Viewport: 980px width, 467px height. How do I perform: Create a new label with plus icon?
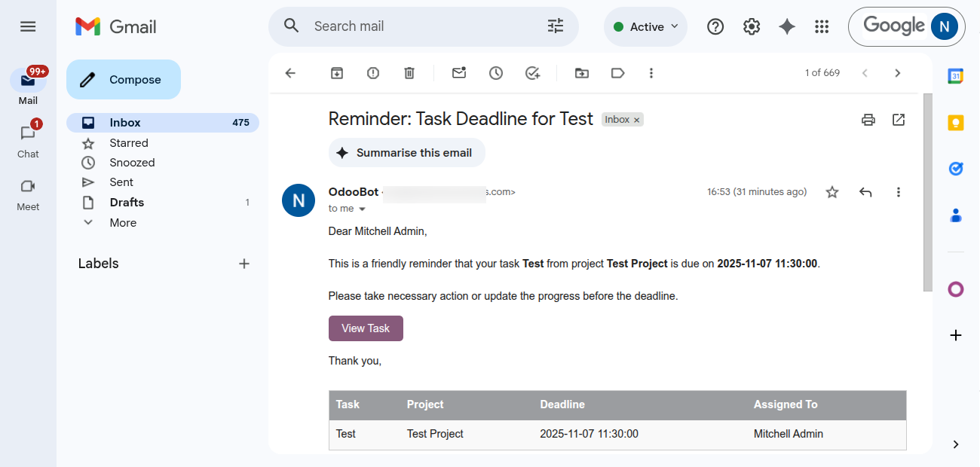click(244, 264)
